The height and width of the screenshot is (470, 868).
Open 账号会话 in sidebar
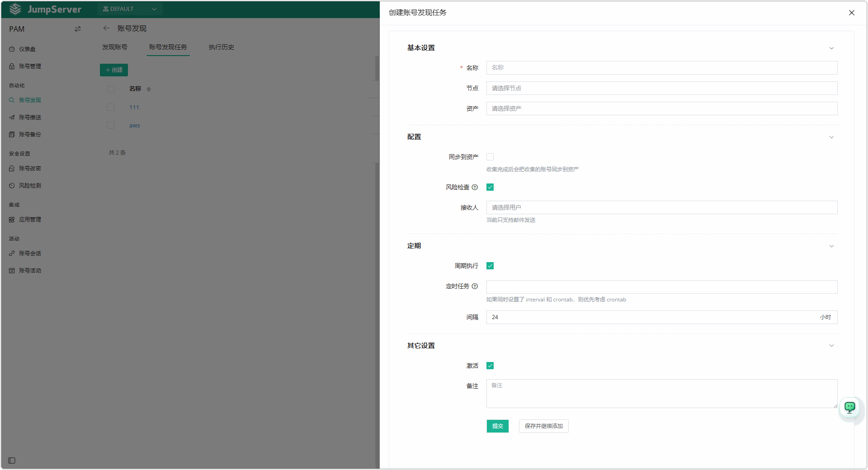30,254
